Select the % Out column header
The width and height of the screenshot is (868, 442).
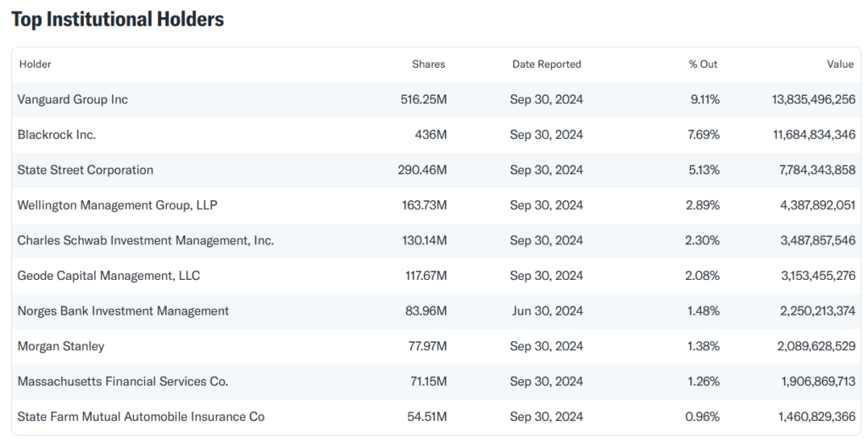[703, 64]
